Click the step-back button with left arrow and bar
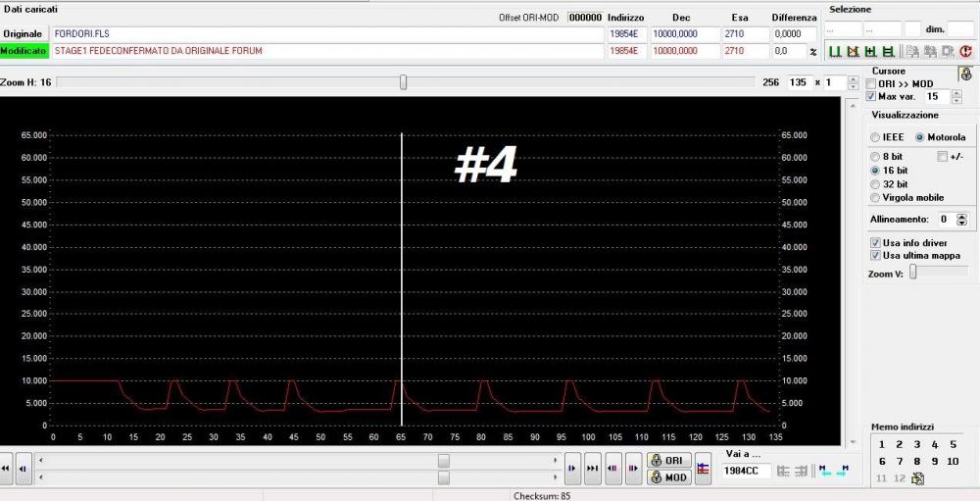980x501 pixels. [x=24, y=468]
